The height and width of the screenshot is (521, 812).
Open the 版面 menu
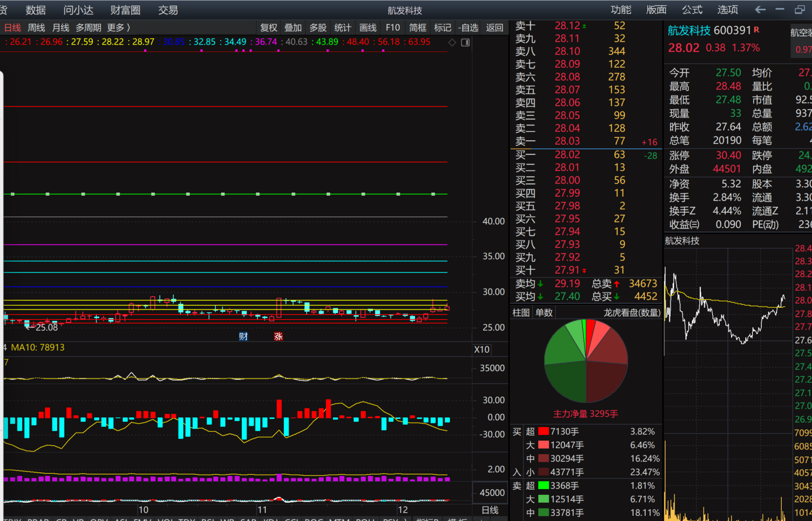point(656,10)
